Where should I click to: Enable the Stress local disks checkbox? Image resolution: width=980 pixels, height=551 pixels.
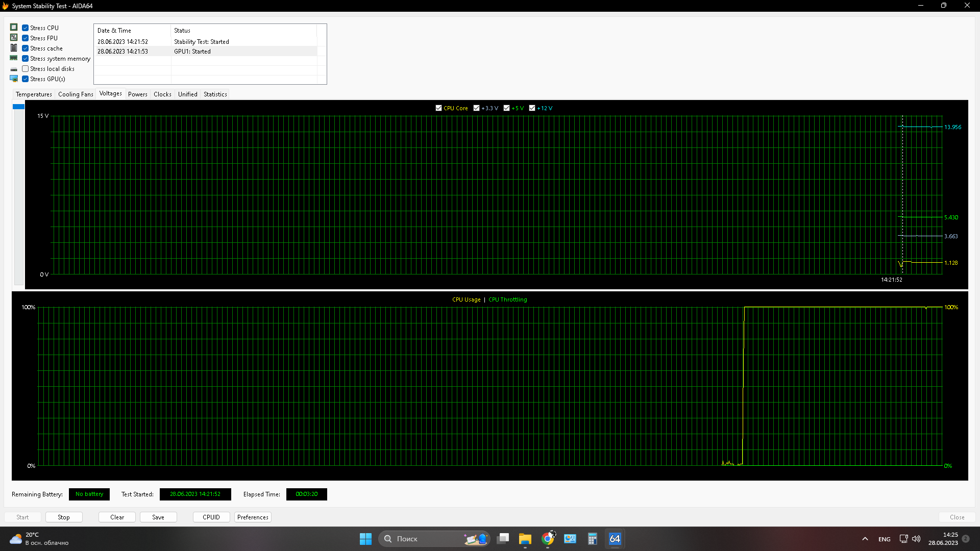pos(26,69)
